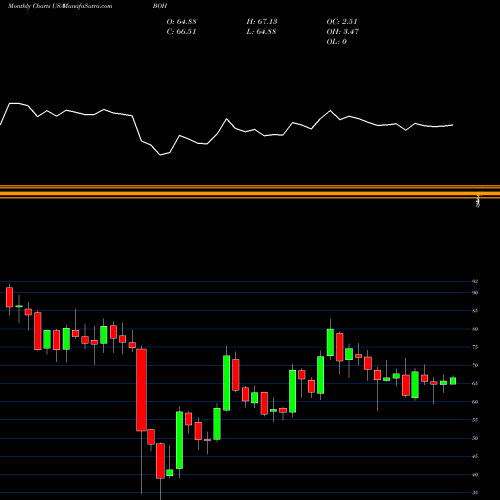Pick the '60' price axis label
The image size is (500, 500).
(475, 402)
